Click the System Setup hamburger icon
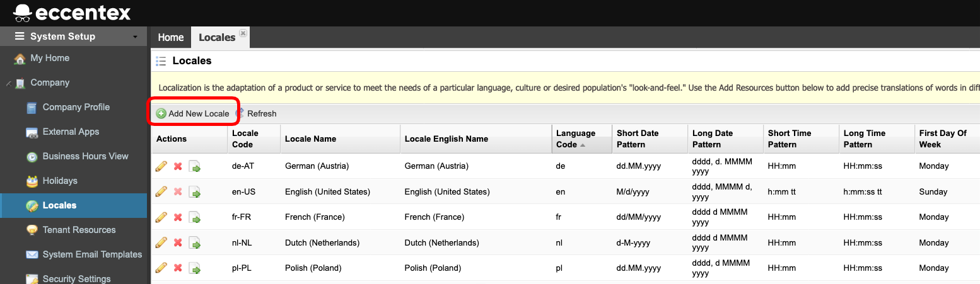Screen dimensions: 980x284 click(20, 37)
